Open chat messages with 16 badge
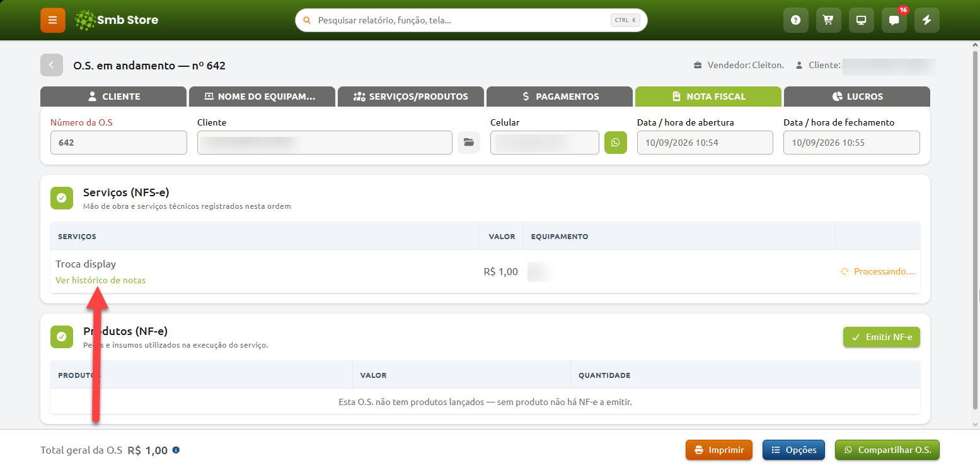The height and width of the screenshot is (470, 980). pos(894,20)
